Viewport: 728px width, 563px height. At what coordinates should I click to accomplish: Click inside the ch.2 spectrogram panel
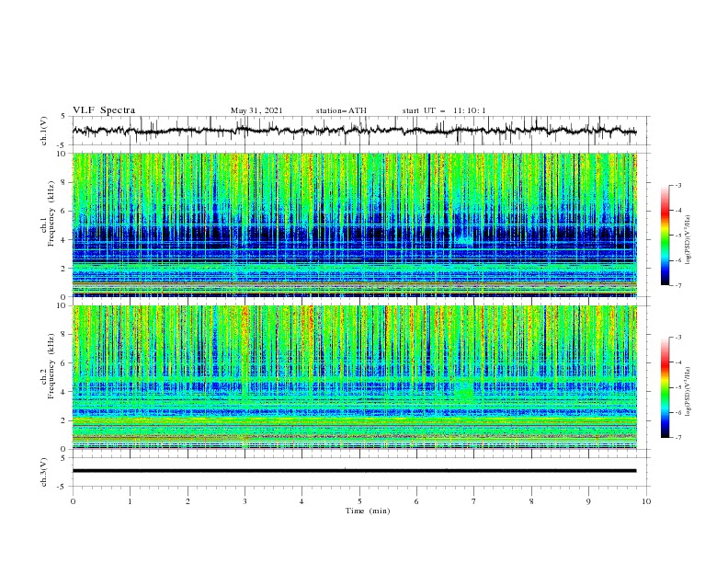pyautogui.click(x=355, y=377)
